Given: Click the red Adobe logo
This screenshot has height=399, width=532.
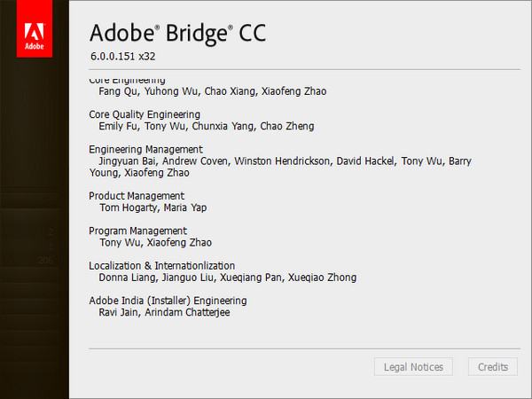Looking at the screenshot, I should pyautogui.click(x=35, y=28).
